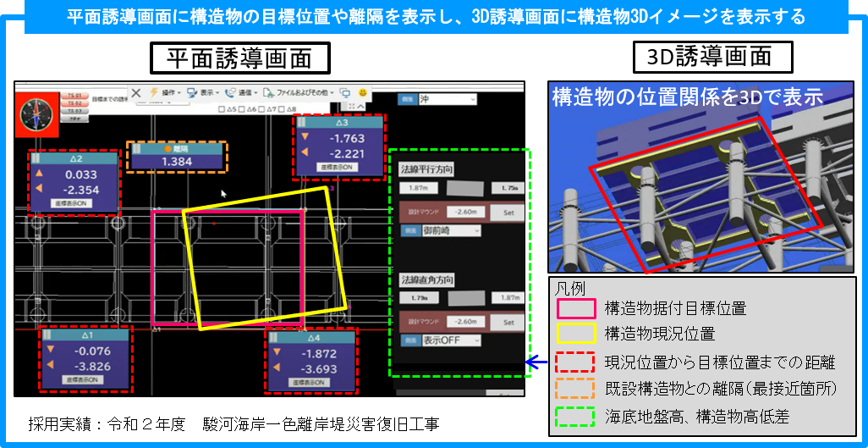This screenshot has height=448, width=868.
Task: Click the △1 panel header
Action: 85,335
